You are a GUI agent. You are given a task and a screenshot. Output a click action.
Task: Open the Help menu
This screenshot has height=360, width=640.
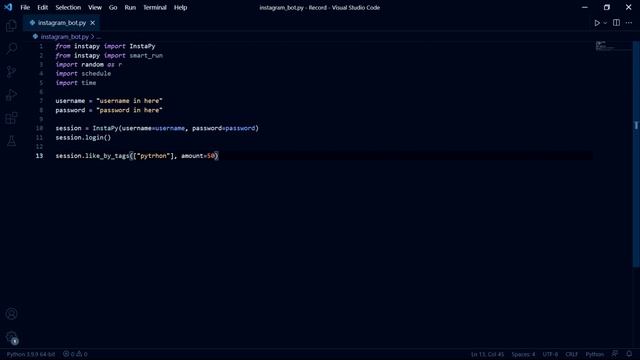tap(180, 7)
